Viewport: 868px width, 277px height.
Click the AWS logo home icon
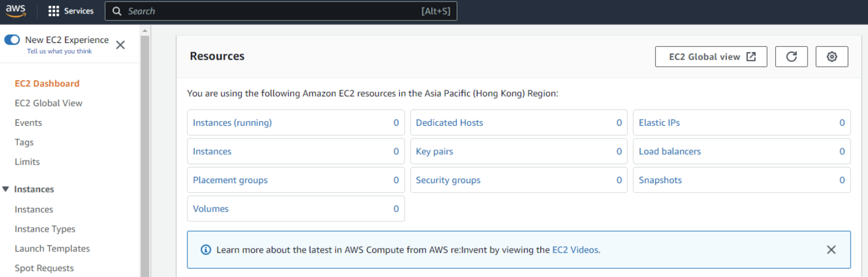tap(16, 10)
